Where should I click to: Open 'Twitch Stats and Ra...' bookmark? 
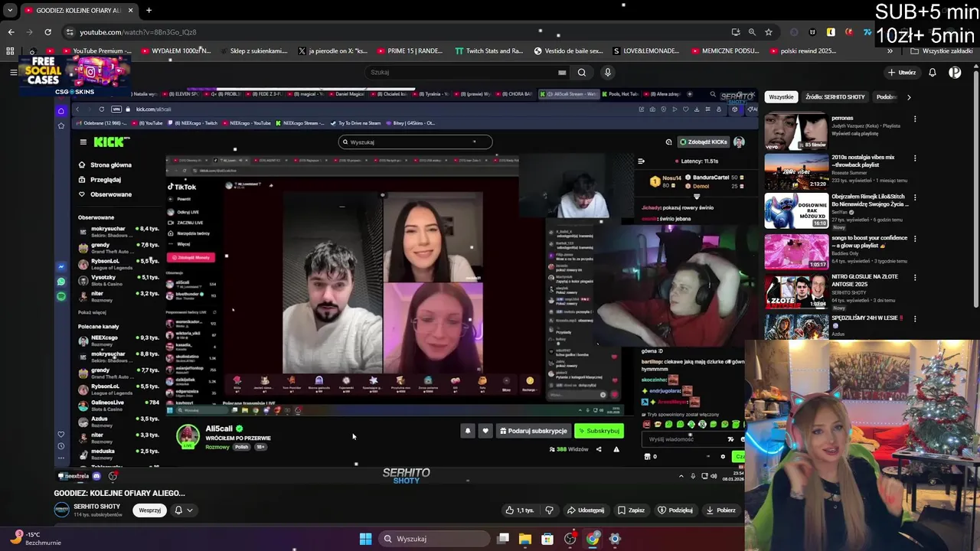[489, 51]
